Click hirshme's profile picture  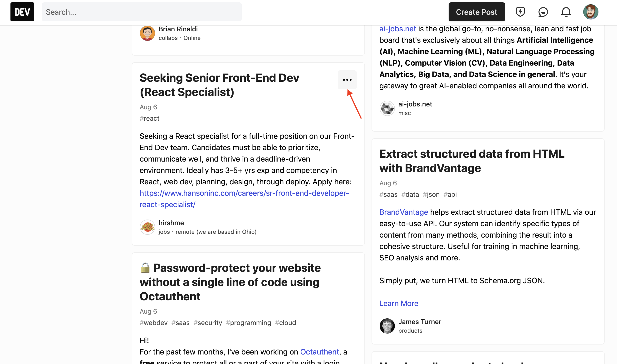tap(147, 227)
